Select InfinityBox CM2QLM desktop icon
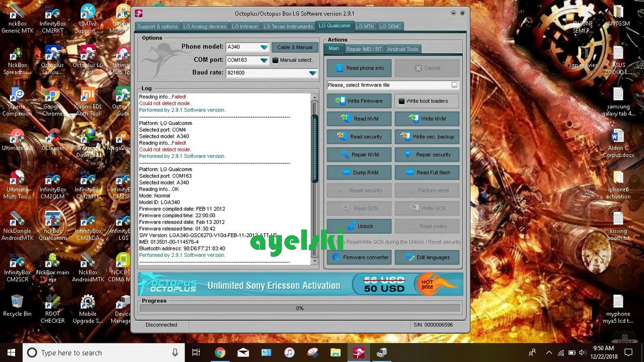644x362 pixels. [53, 185]
